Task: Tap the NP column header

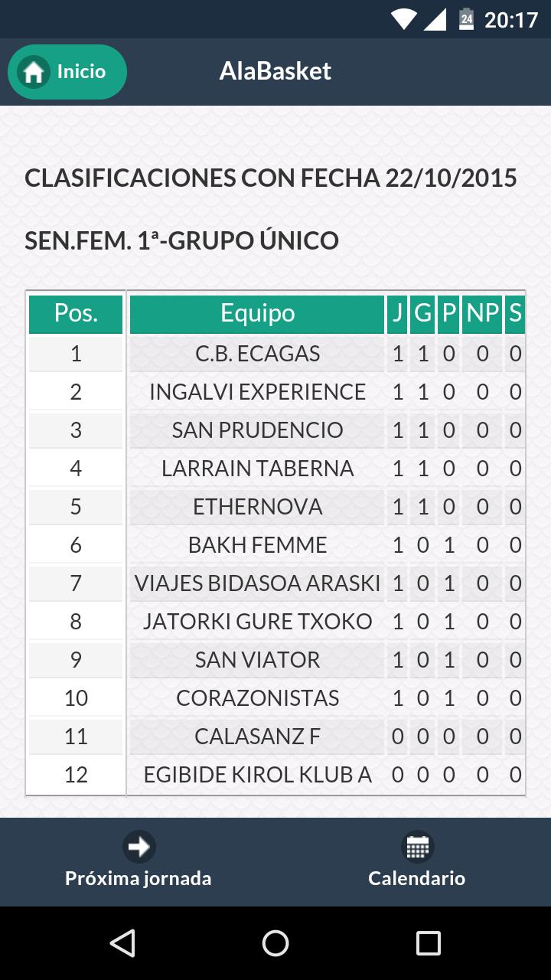Action: 482,313
